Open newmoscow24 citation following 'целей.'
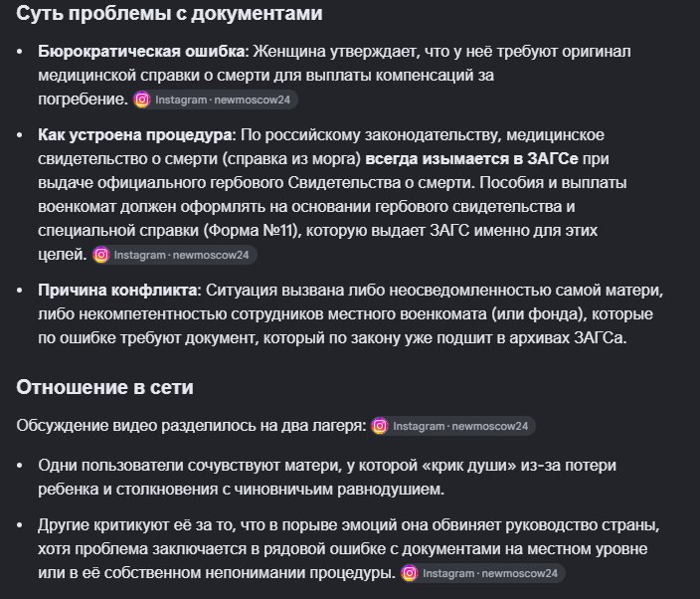The width and height of the screenshot is (700, 599). coord(174,255)
